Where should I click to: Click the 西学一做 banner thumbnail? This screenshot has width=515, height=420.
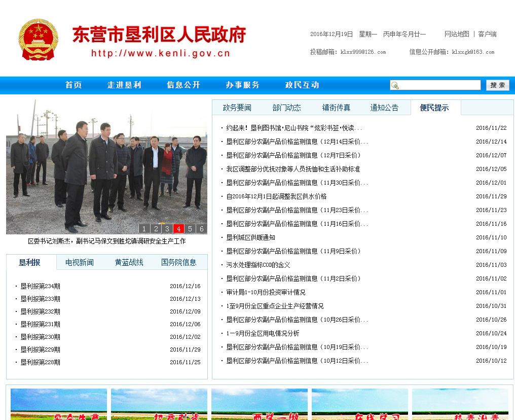tap(260, 404)
